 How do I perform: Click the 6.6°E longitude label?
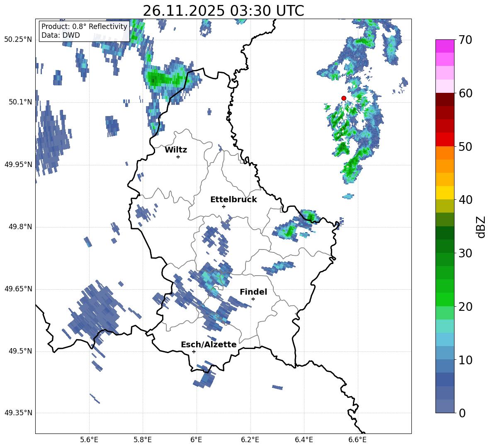point(357,440)
